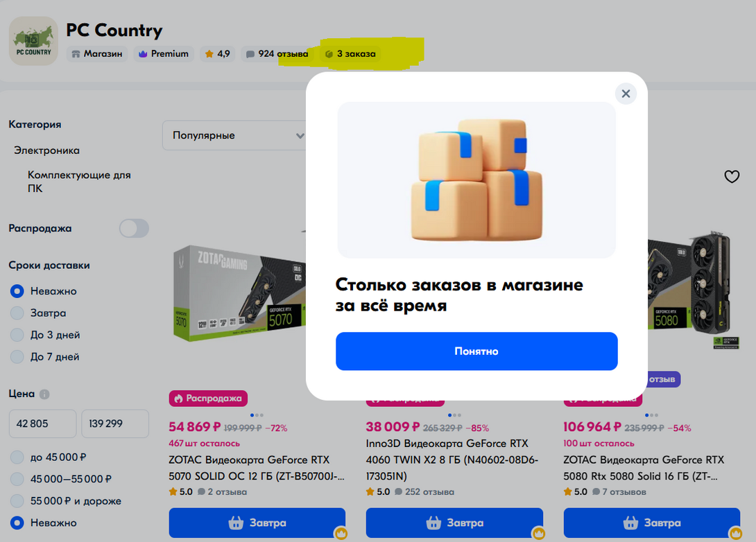Screen dimensions: 756x542
Task: Select До 7 дней delivery option
Action: point(17,357)
